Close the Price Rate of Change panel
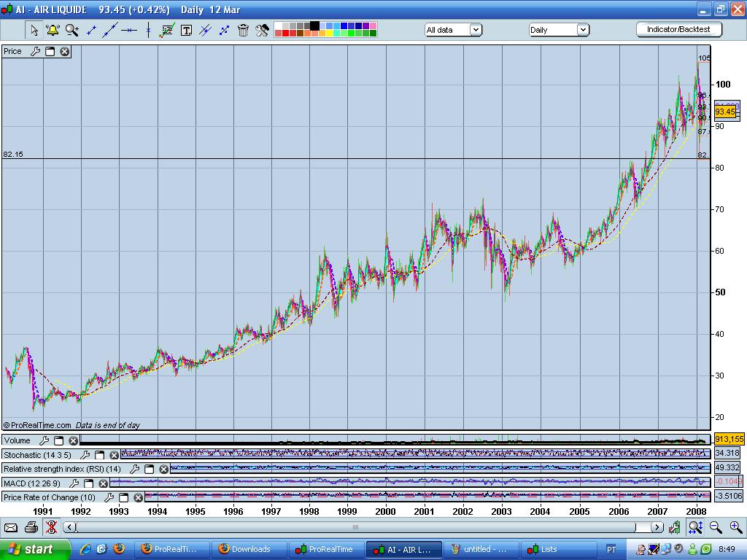This screenshot has width=747, height=560. [x=139, y=497]
